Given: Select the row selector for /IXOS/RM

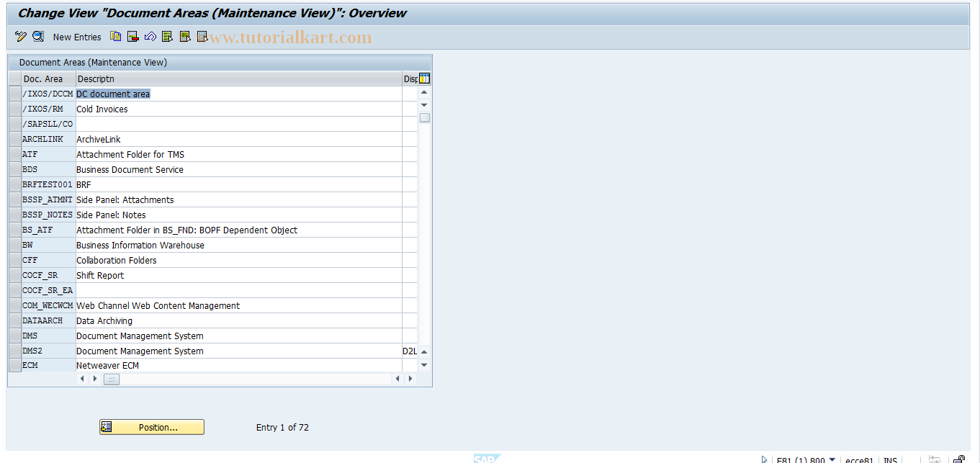Looking at the screenshot, I should pyautogui.click(x=15, y=109).
